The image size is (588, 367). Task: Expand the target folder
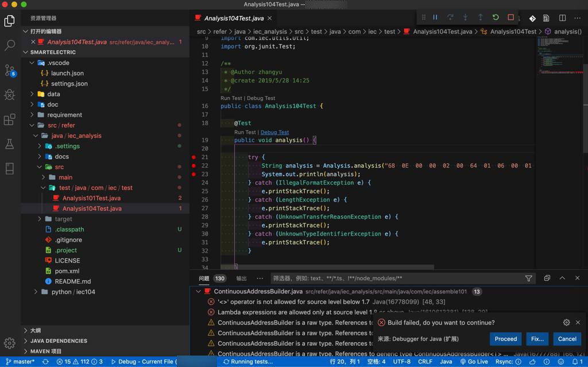63,219
